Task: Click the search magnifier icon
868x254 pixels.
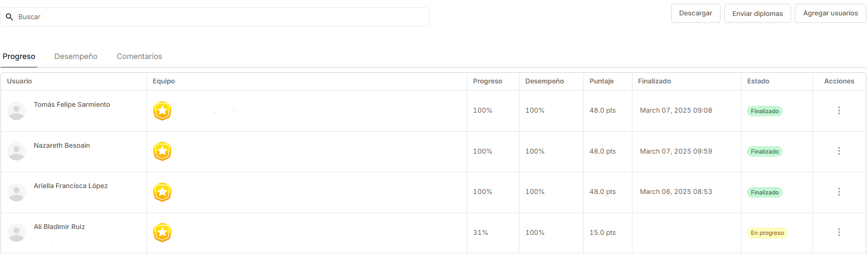Action: tap(10, 17)
